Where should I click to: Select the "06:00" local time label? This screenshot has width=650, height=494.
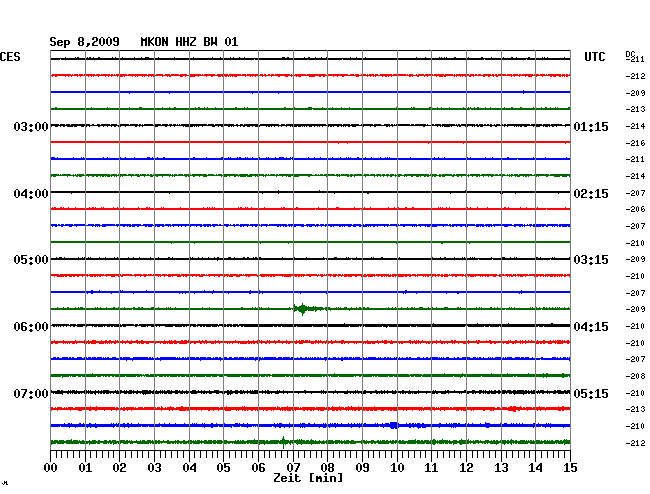click(x=31, y=327)
